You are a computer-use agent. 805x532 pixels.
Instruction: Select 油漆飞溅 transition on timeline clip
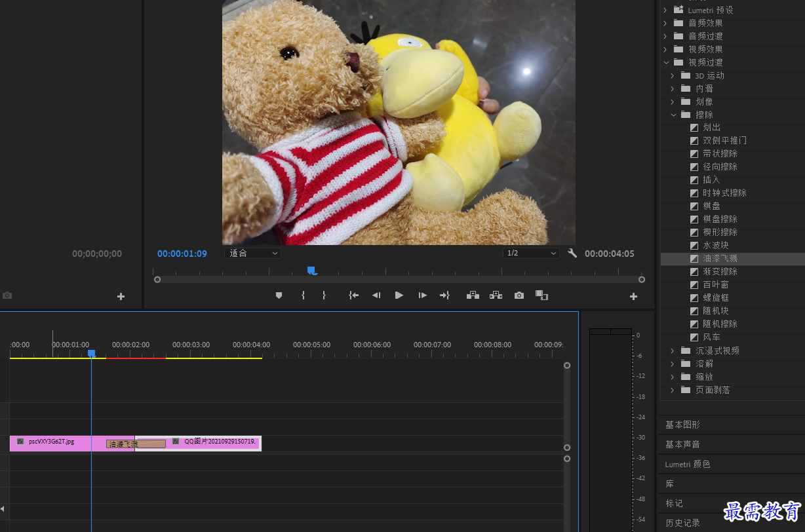tap(136, 444)
